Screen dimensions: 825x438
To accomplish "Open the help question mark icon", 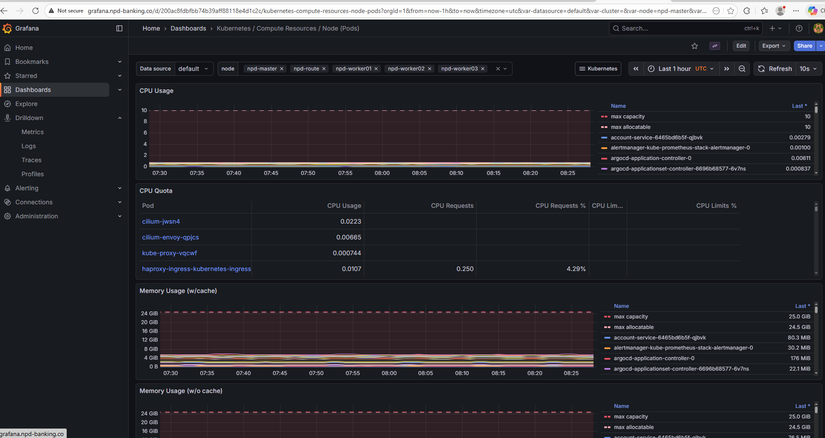I will [798, 28].
